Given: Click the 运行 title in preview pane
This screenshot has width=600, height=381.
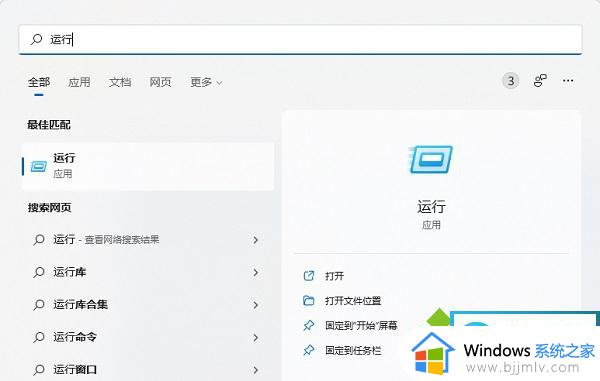Looking at the screenshot, I should [431, 207].
